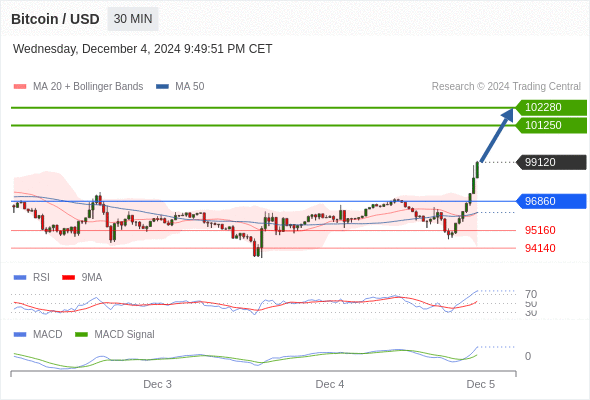This screenshot has height=400, width=590.
Task: Select the 96860 pivot price tag
Action: point(551,201)
